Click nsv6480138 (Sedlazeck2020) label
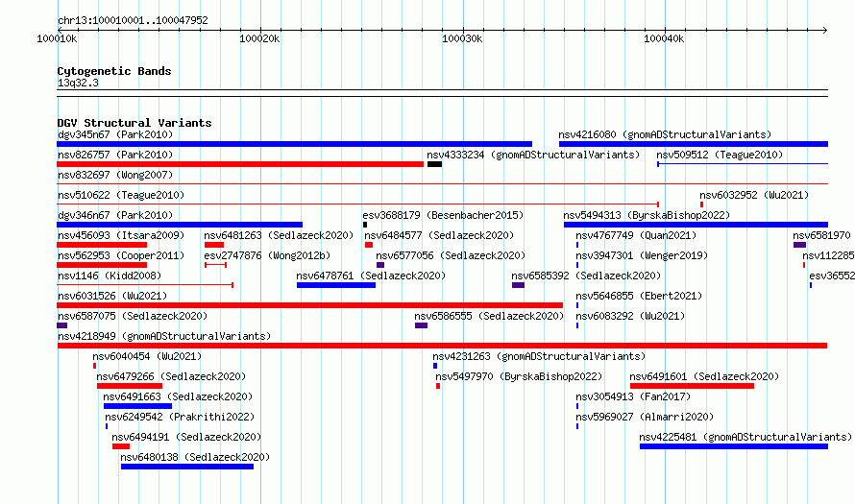 point(195,457)
